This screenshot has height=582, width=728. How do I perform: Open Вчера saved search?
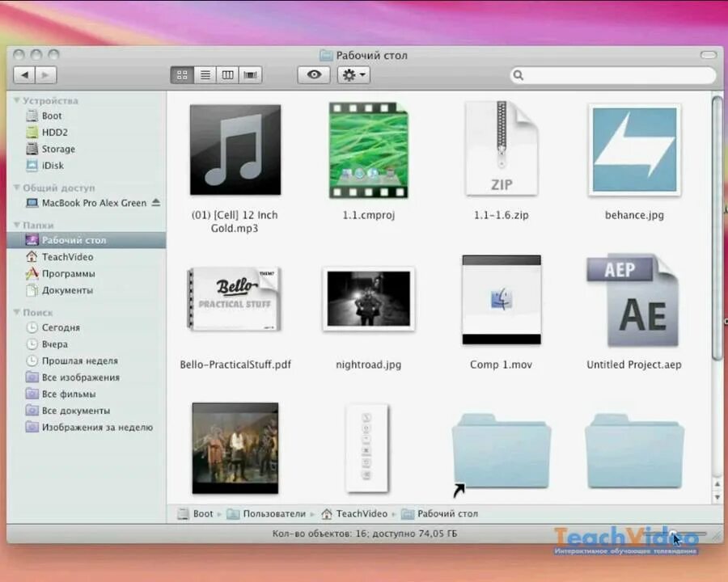coord(87,344)
